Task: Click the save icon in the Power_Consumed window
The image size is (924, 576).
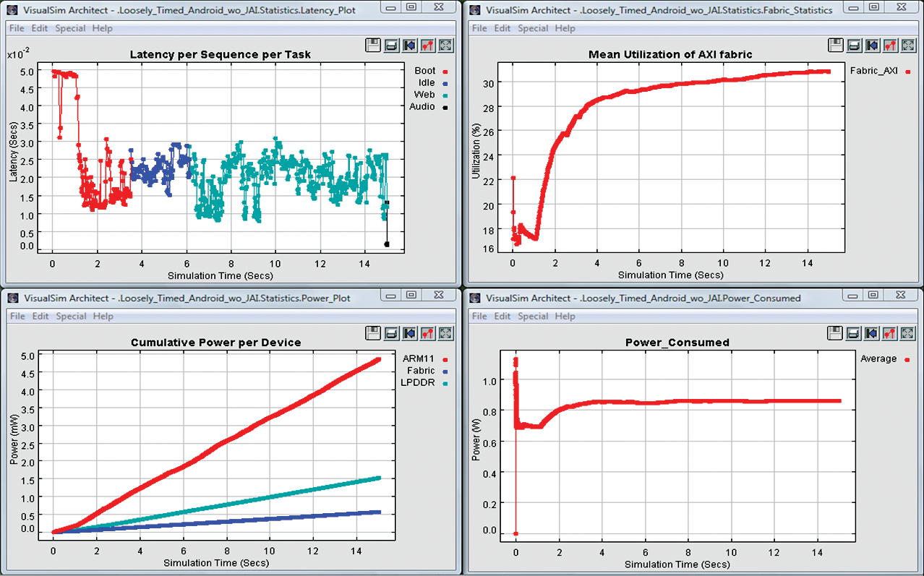Action: click(x=836, y=333)
